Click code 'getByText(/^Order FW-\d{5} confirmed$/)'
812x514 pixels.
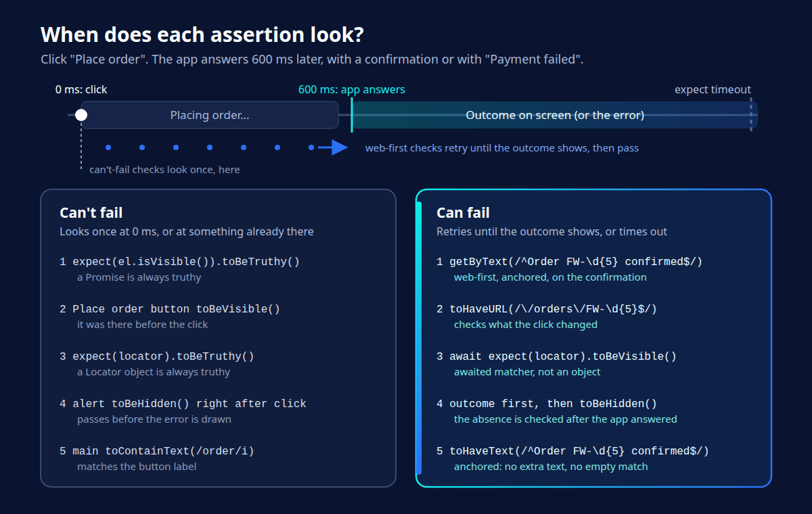(576, 262)
